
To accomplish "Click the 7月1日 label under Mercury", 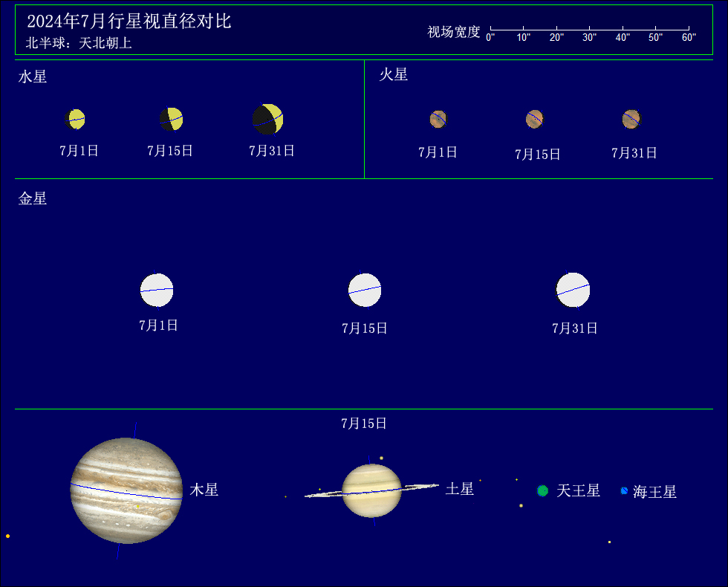I will pos(79,151).
